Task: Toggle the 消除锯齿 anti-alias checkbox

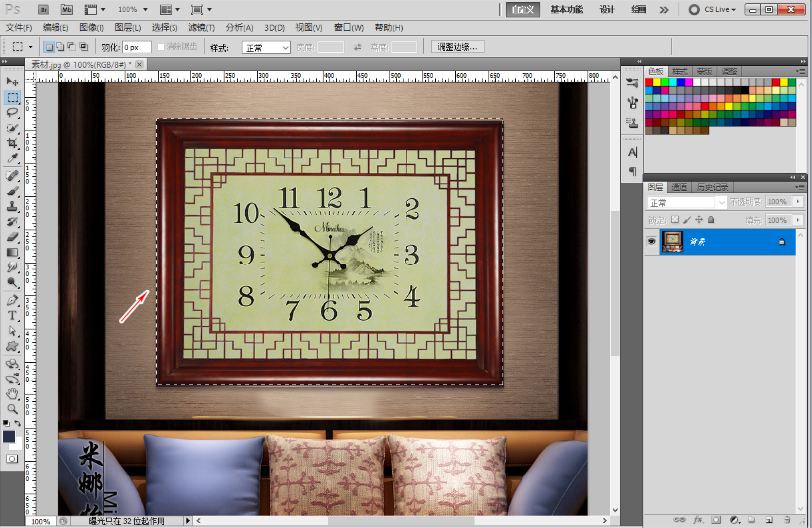Action: [161, 47]
